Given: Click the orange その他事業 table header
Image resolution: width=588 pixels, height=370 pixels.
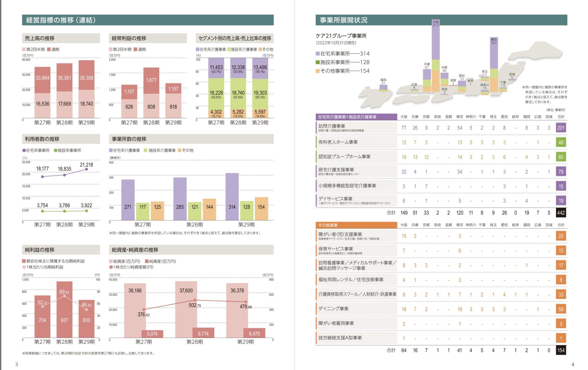Looking at the screenshot, I should click(x=356, y=225).
